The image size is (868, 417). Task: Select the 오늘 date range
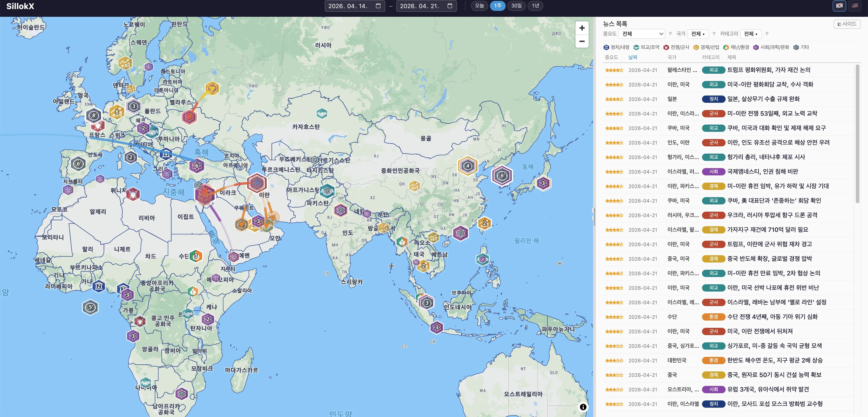(479, 6)
